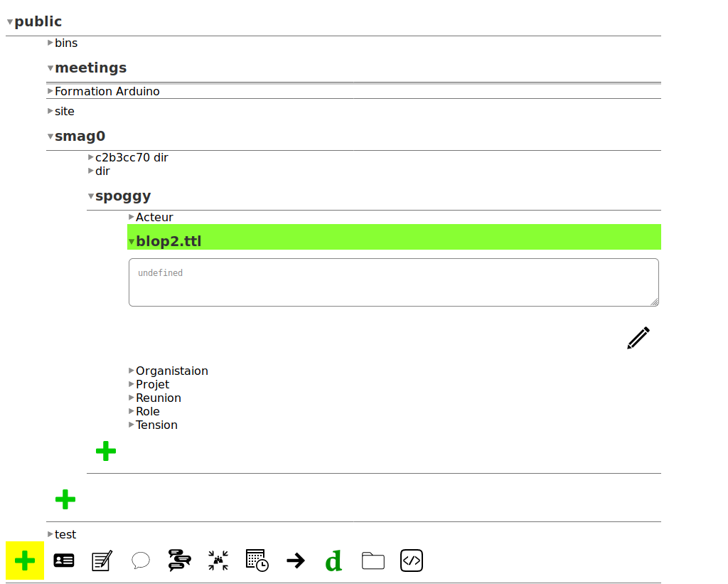Grab the textarea resize handle corner

click(x=655, y=302)
